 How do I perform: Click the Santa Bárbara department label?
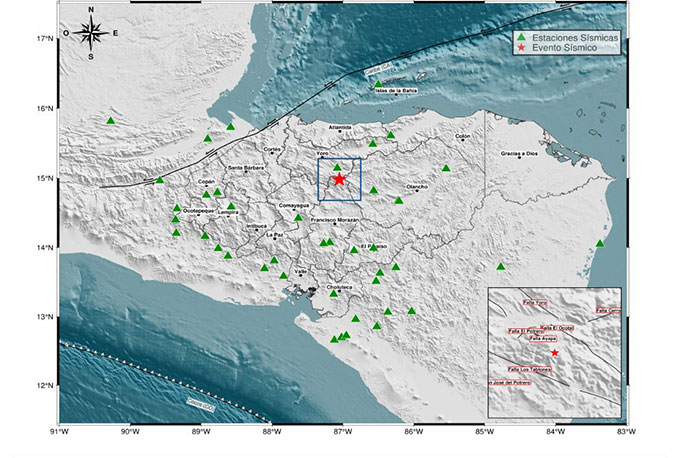tap(246, 167)
